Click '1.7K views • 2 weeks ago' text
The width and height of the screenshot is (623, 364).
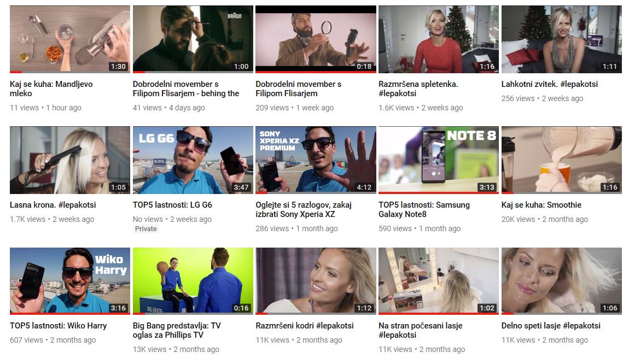tap(52, 219)
